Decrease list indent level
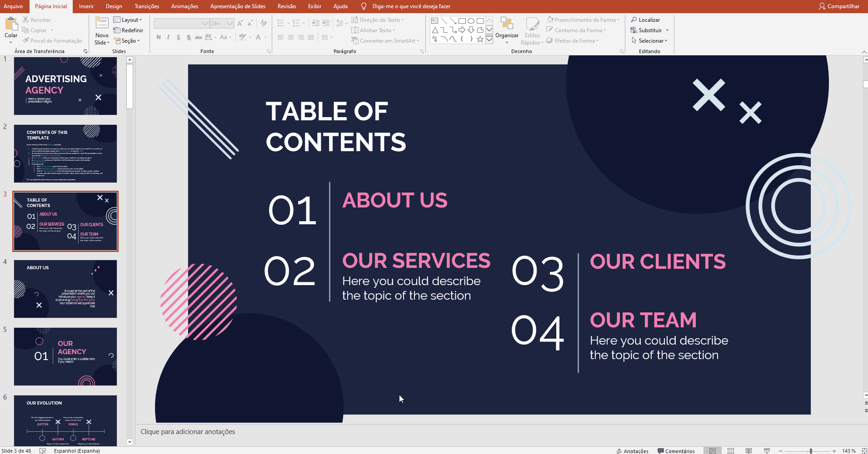868x454 pixels. [x=315, y=23]
